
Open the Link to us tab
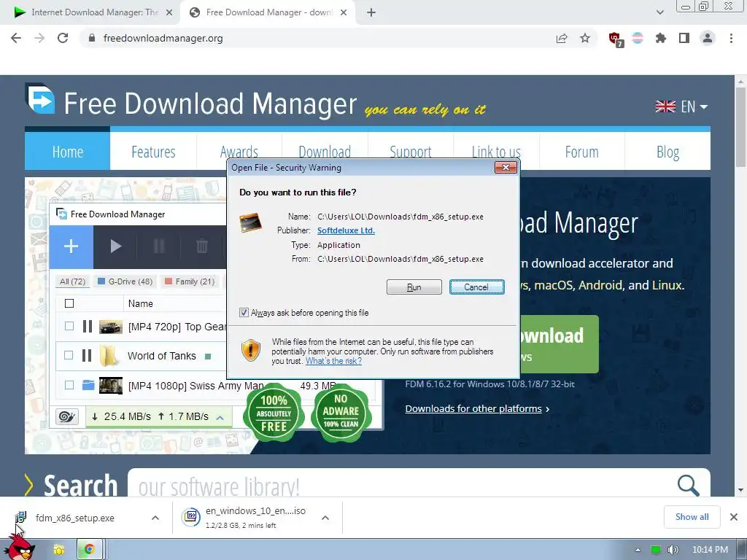click(x=496, y=152)
